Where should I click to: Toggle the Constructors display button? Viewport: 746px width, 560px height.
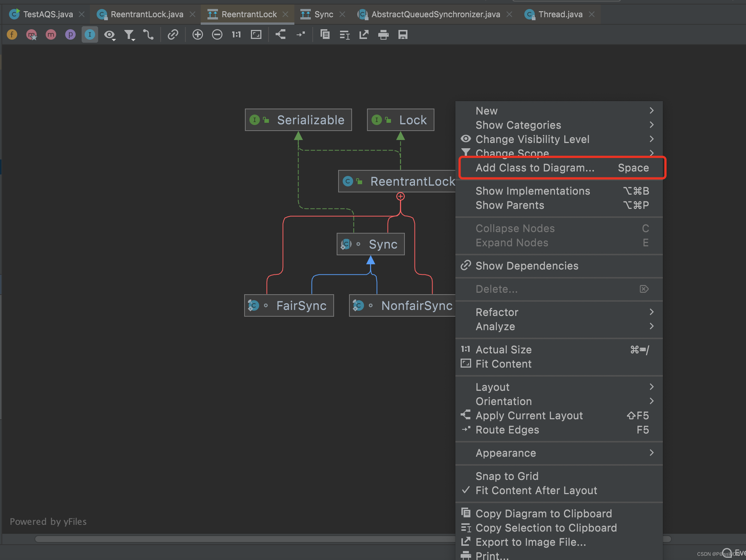coord(31,35)
